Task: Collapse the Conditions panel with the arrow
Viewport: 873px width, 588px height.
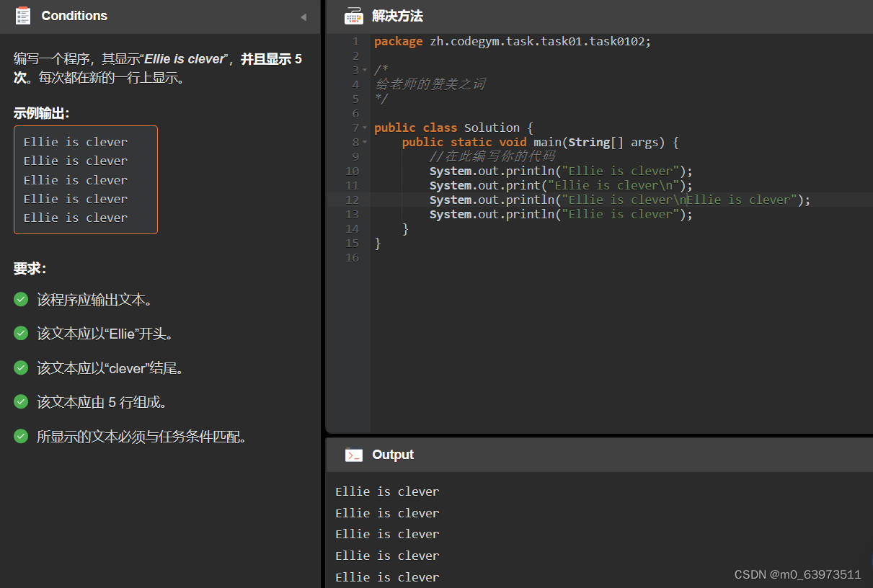Action: pos(303,17)
